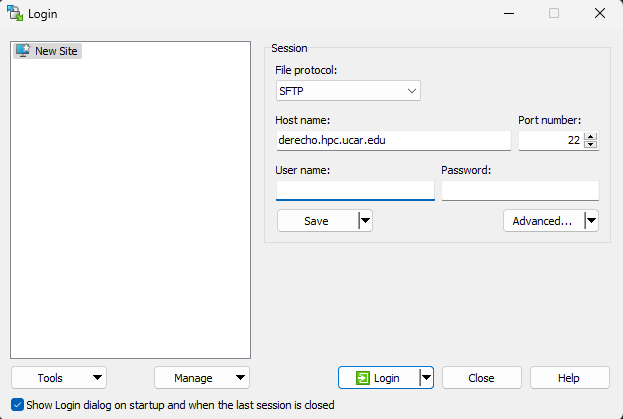
Task: Click the Save button
Action: click(316, 221)
